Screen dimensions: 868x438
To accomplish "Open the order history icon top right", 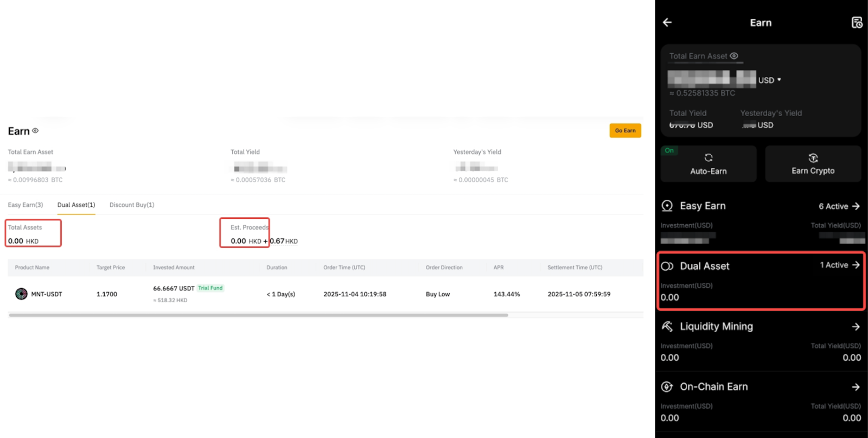I will 857,22.
